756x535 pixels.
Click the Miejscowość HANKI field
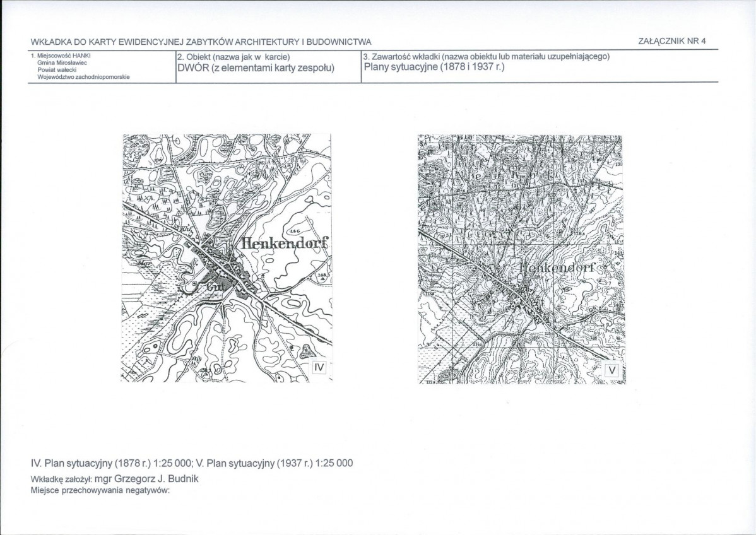[61, 55]
